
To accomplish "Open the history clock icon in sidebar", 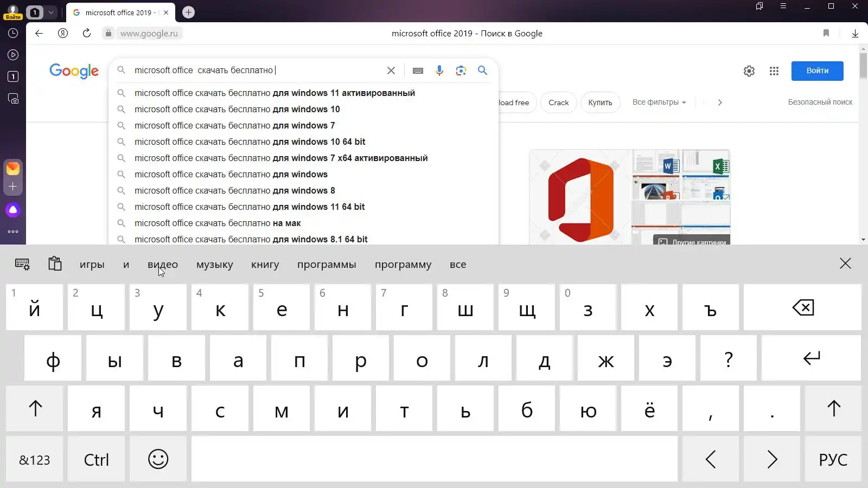I will (13, 33).
